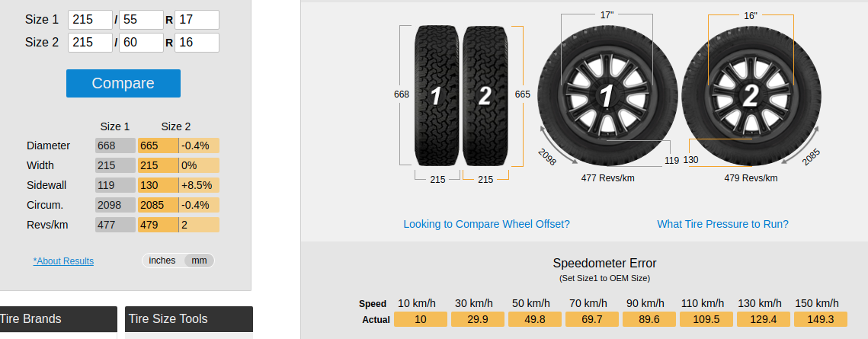Image resolution: width=868 pixels, height=339 pixels.
Task: Switch units to mm
Action: tap(199, 261)
